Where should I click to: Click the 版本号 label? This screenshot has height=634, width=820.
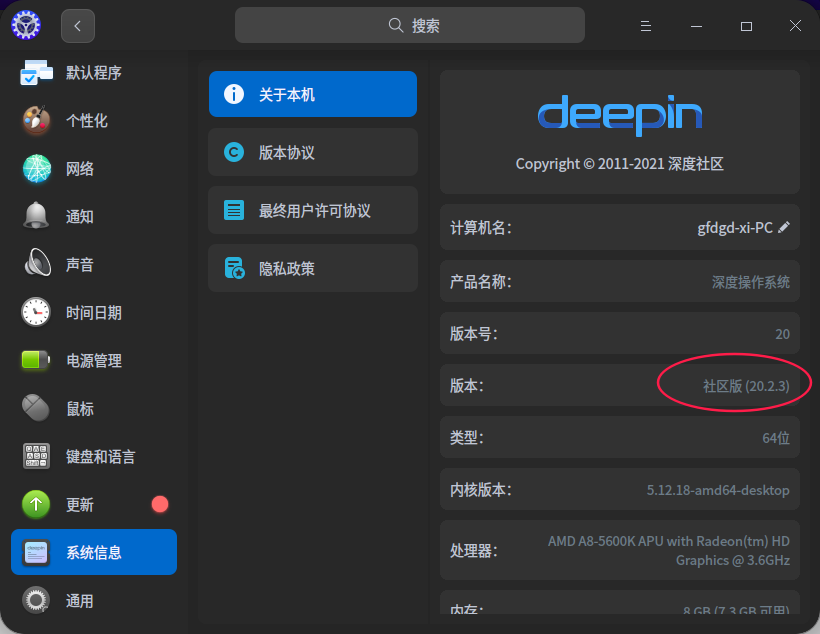point(474,334)
